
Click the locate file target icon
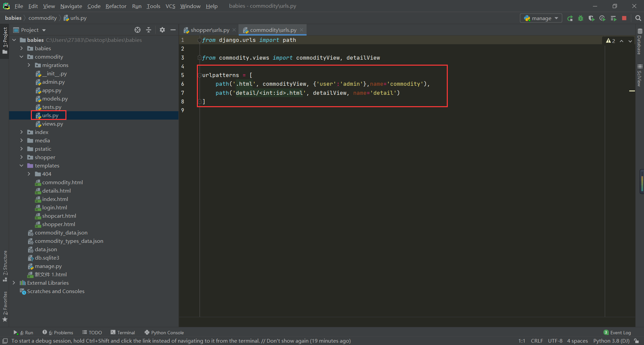point(138,30)
